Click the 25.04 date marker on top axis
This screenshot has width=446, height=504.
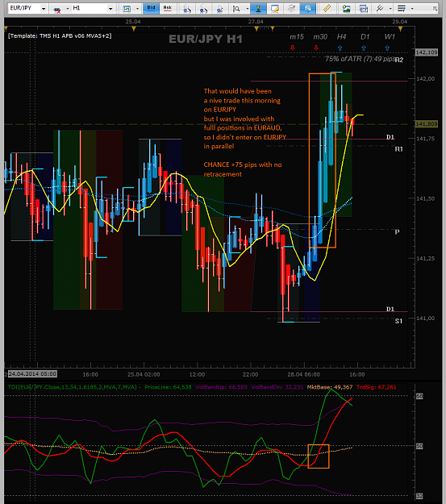coord(133,22)
